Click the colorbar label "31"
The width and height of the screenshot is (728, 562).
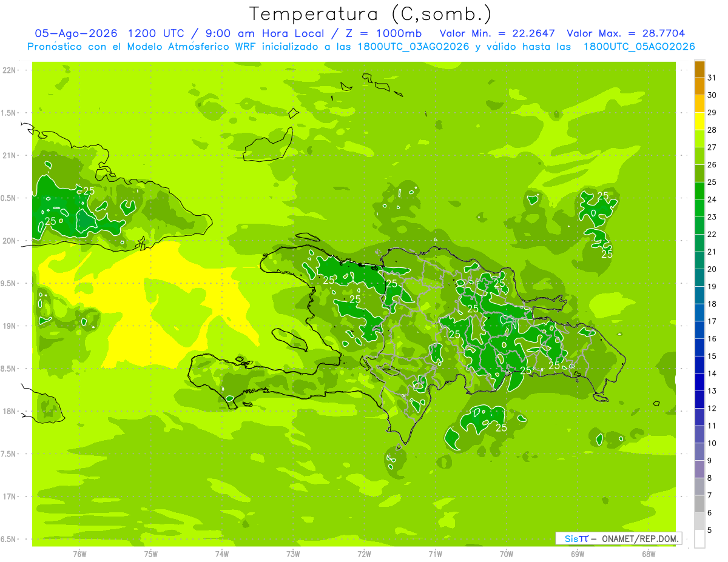click(x=712, y=78)
